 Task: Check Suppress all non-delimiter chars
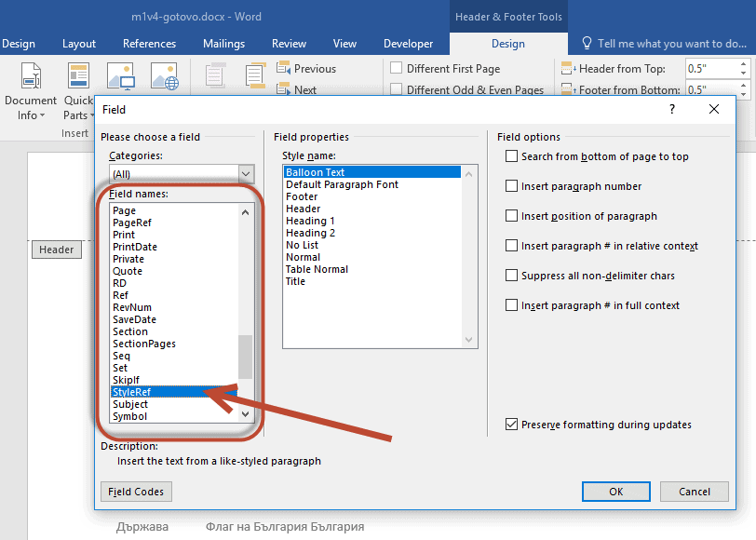click(511, 276)
